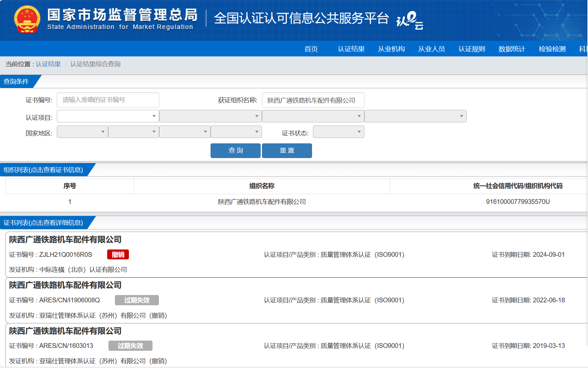Click the national emblem logo

coord(27,19)
